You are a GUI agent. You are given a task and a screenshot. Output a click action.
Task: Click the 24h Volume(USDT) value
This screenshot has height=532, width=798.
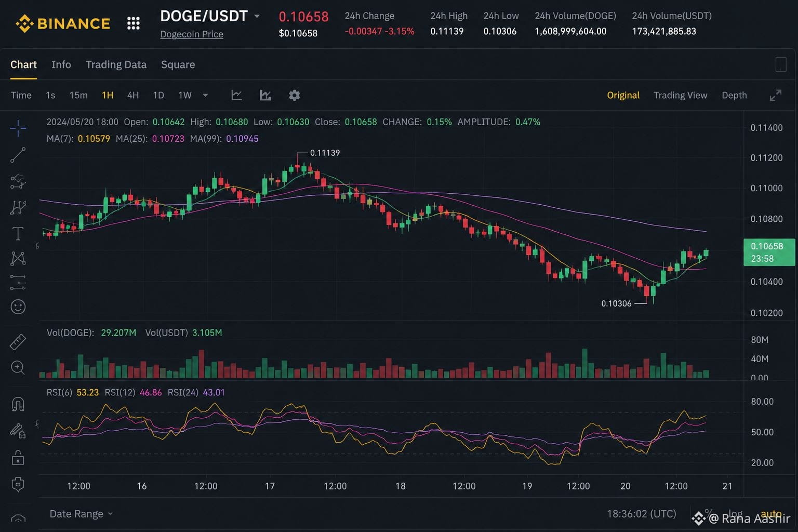click(664, 31)
